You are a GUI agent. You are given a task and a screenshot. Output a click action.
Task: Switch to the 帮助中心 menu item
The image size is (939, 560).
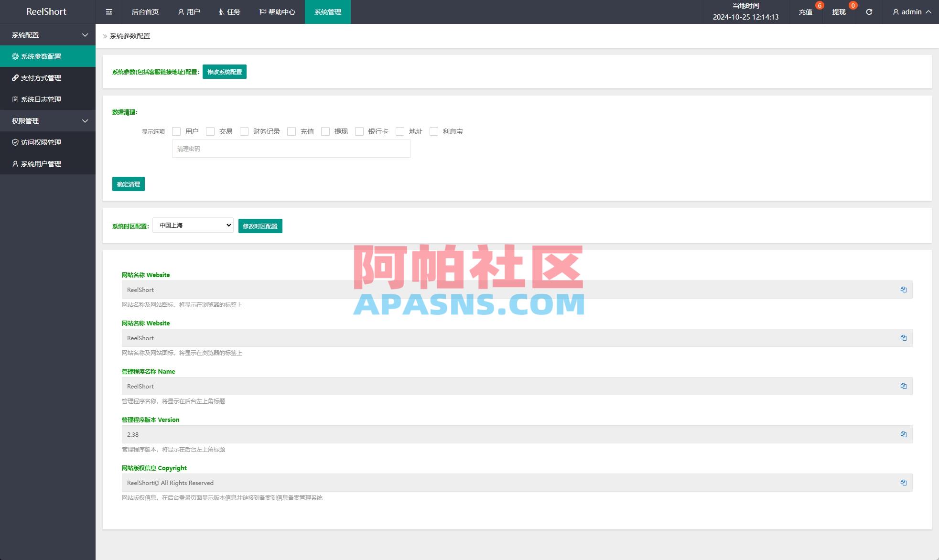coord(276,11)
